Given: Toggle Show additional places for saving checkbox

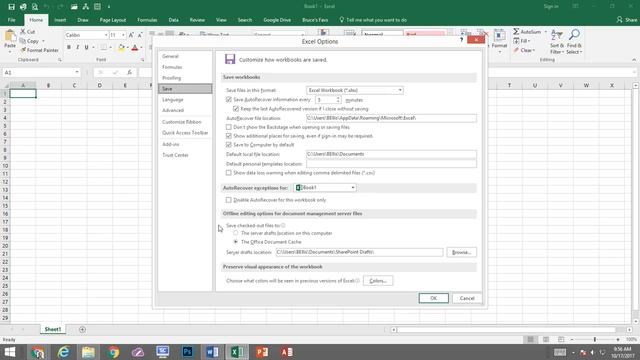Looking at the screenshot, I should tap(229, 136).
